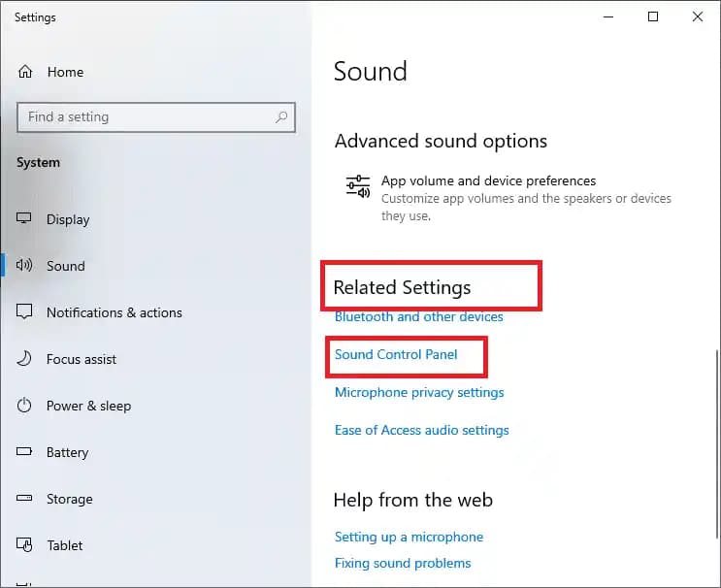Click the app volume mixer icon
The image size is (721, 588).
click(x=358, y=186)
